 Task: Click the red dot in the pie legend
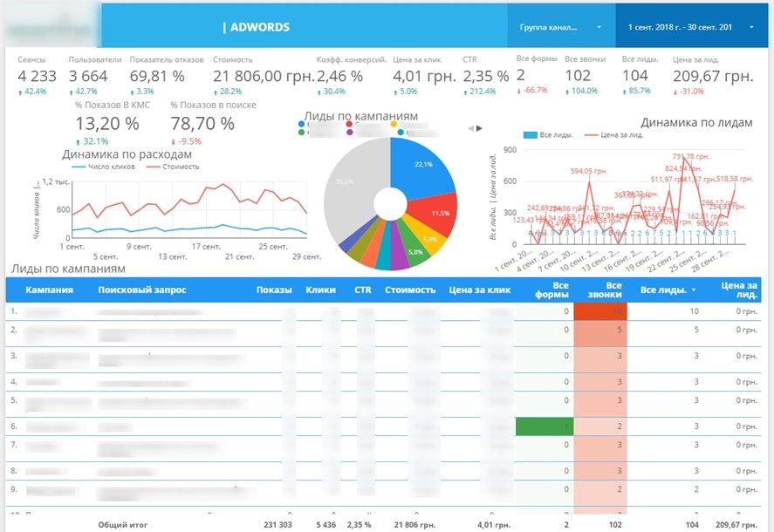[350, 124]
